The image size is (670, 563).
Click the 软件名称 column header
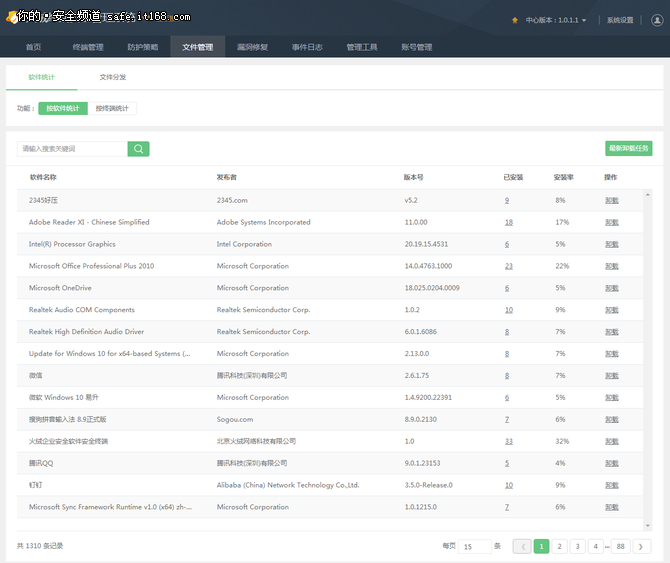(x=43, y=177)
